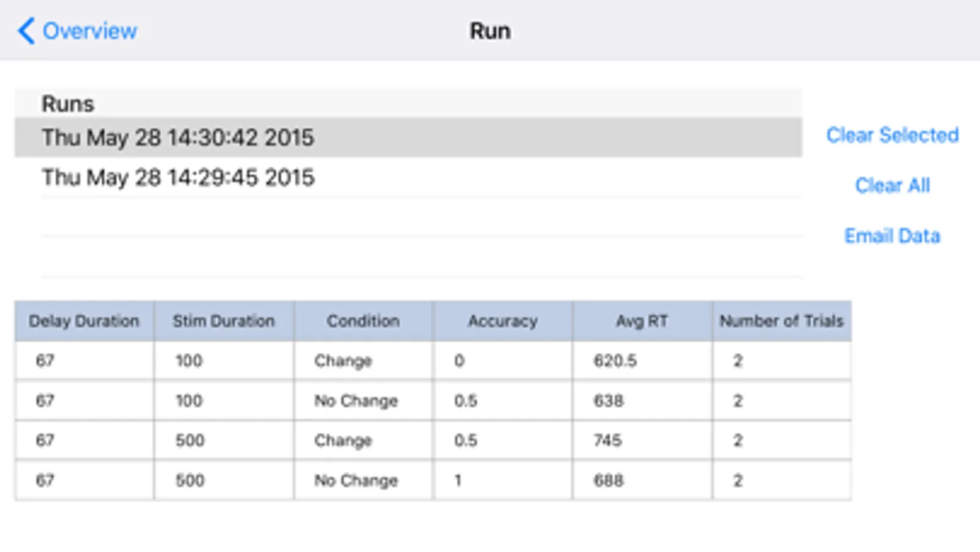Click the Delay Duration column header
The height and width of the screenshot is (552, 980).
tap(84, 321)
